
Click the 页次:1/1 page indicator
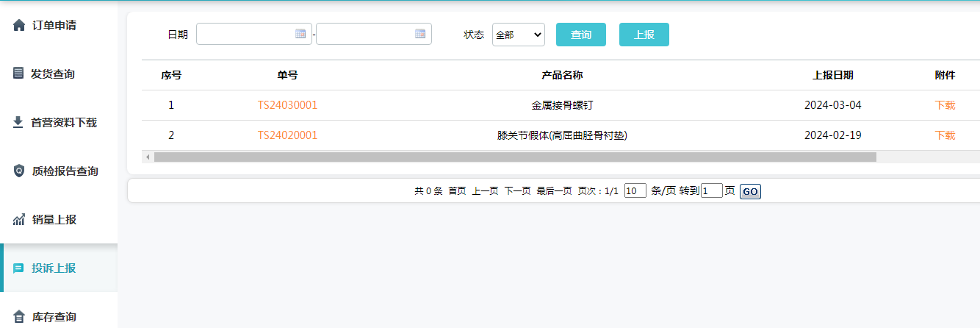click(598, 191)
